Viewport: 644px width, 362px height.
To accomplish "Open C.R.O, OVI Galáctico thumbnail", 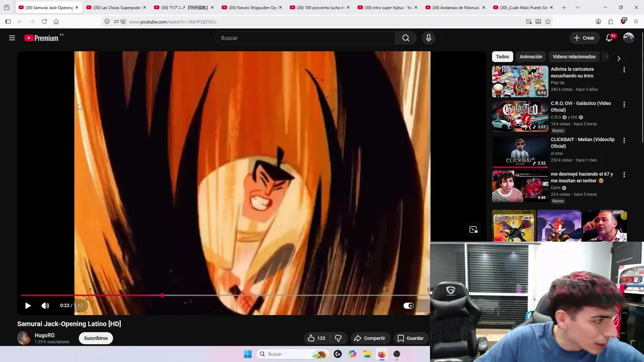I will 520,116.
